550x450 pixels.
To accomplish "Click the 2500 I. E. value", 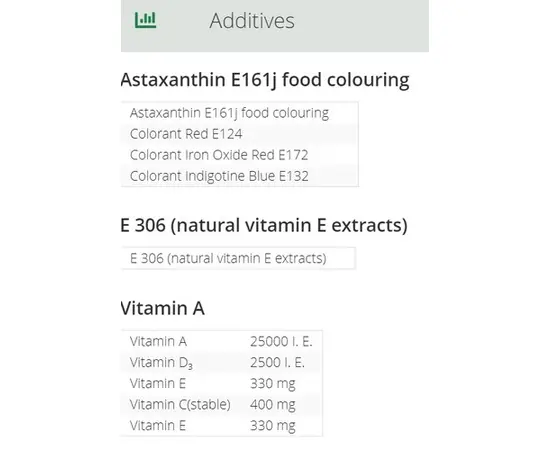I will pyautogui.click(x=277, y=362).
